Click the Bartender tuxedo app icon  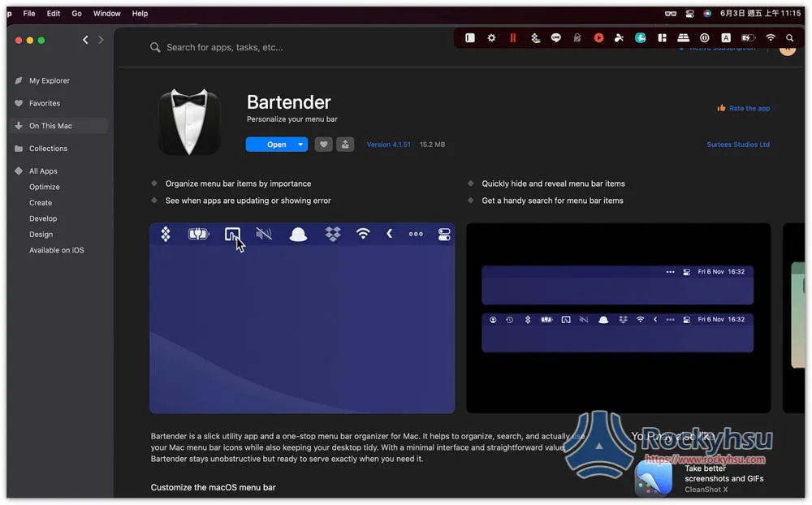[x=189, y=122]
